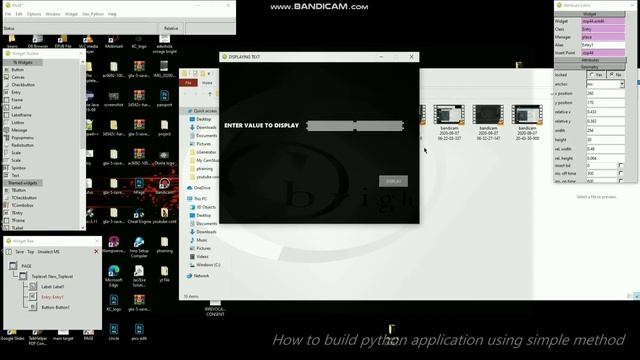Select Toplevel New_Toplevel in Widget Tree
This screenshot has height=360, width=640.
(52, 277)
